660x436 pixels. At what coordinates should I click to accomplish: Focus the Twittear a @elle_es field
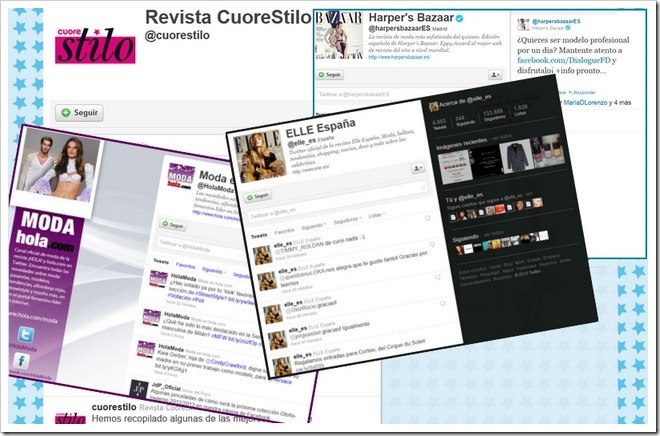click(x=337, y=201)
